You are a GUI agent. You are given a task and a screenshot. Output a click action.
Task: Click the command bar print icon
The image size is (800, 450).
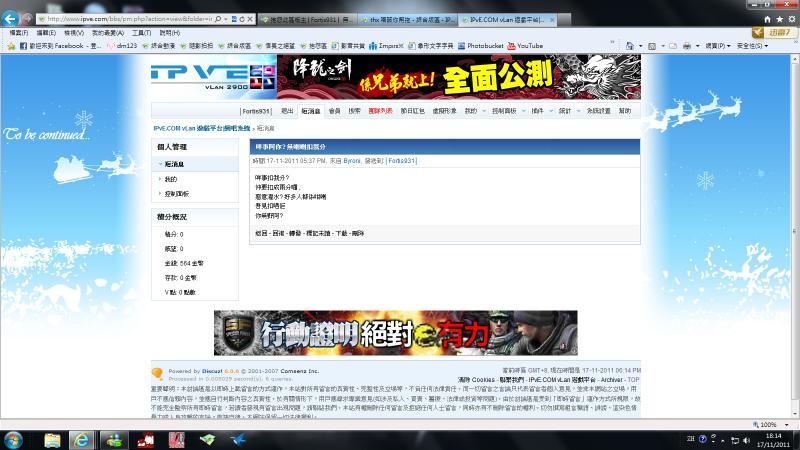coord(687,46)
